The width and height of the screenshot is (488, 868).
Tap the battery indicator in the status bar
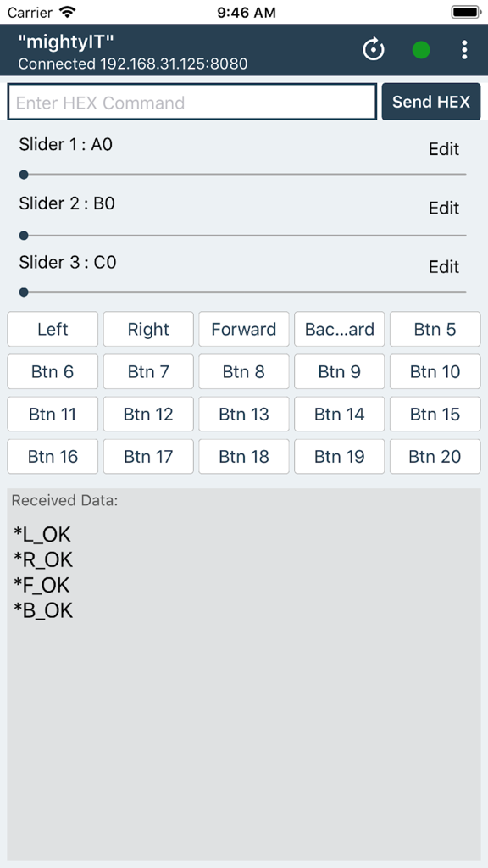coord(465,12)
